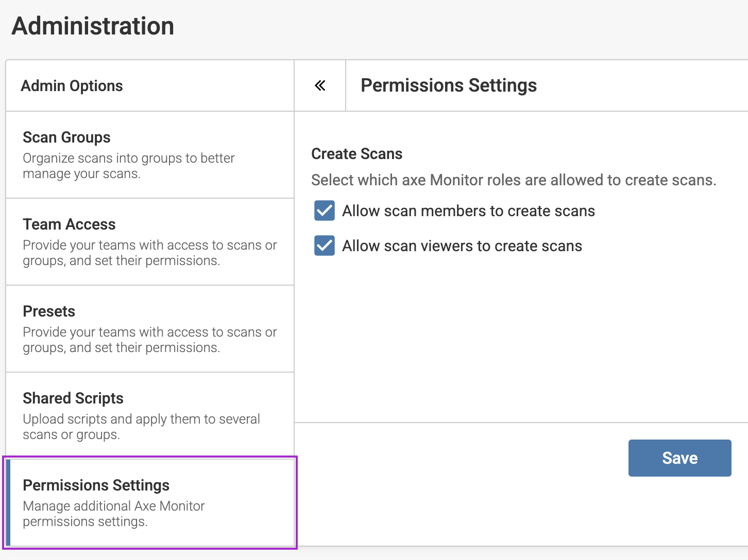The image size is (748, 560).
Task: Click the Scan Groups description text
Action: [128, 165]
